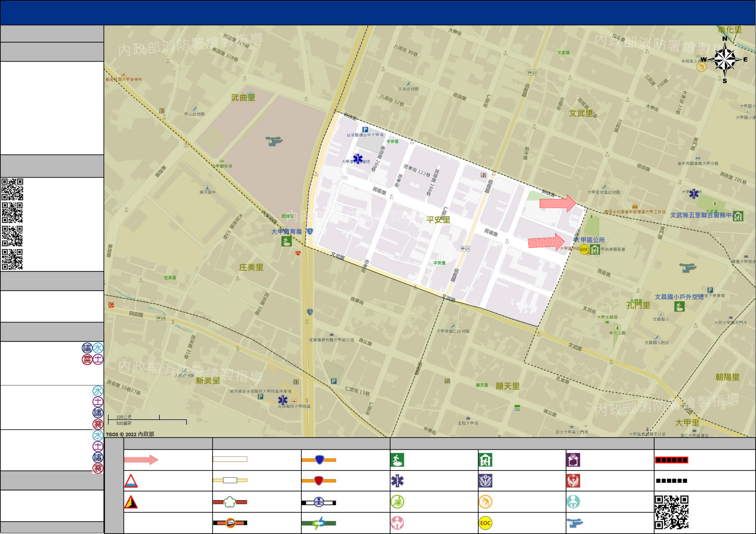Screen dimensions: 756x534
Task: Click the red fire department emblem legend icon
Action: (573, 481)
